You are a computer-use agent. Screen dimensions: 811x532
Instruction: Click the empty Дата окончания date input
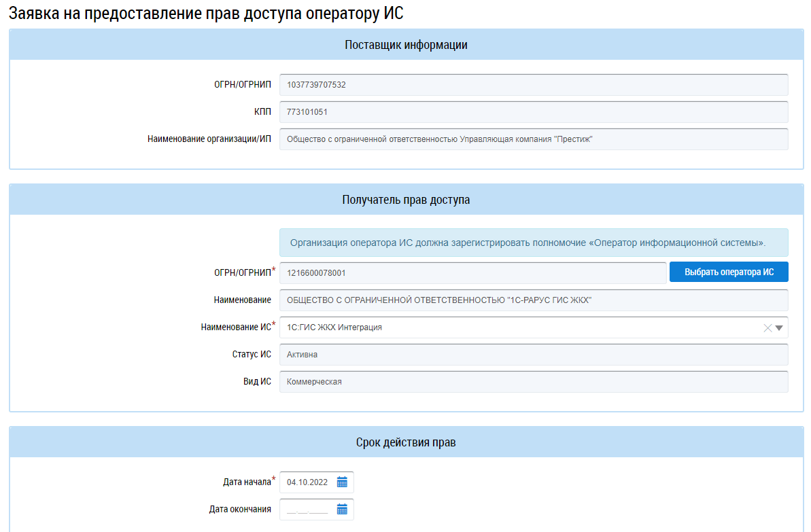coord(307,510)
